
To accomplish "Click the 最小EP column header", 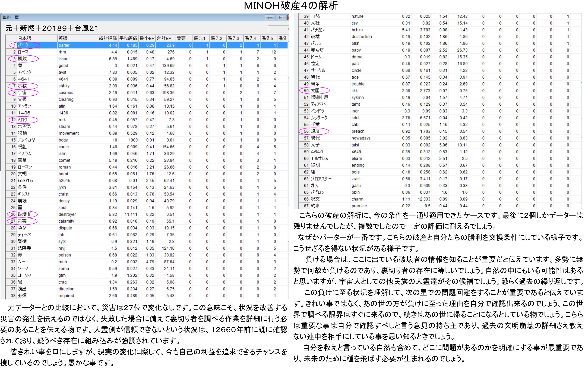I will click(147, 38).
